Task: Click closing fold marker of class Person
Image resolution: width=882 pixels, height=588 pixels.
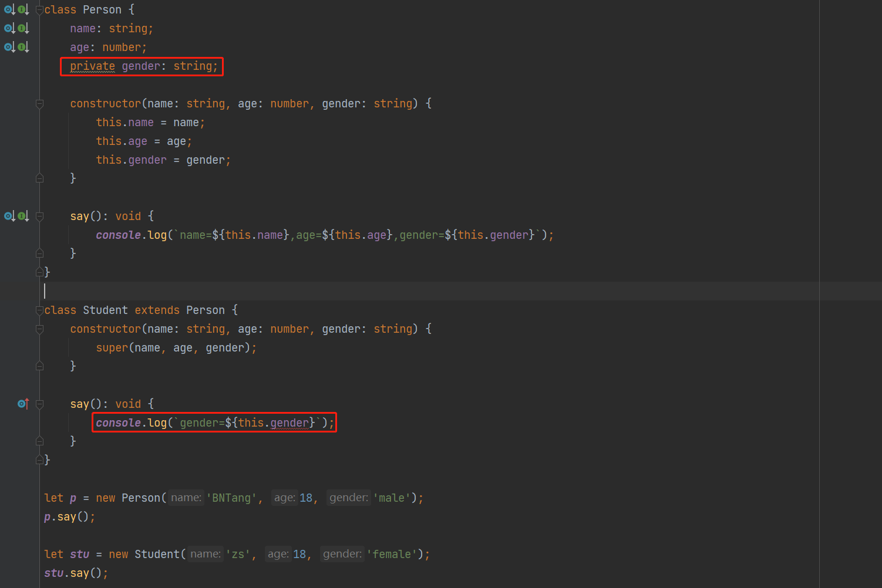Action: [39, 272]
